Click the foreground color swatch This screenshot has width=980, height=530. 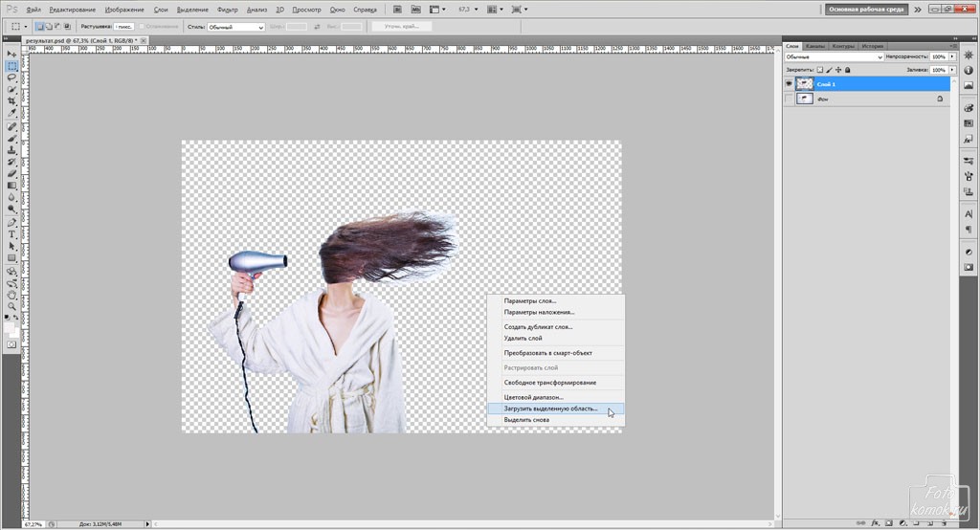[x=10, y=328]
